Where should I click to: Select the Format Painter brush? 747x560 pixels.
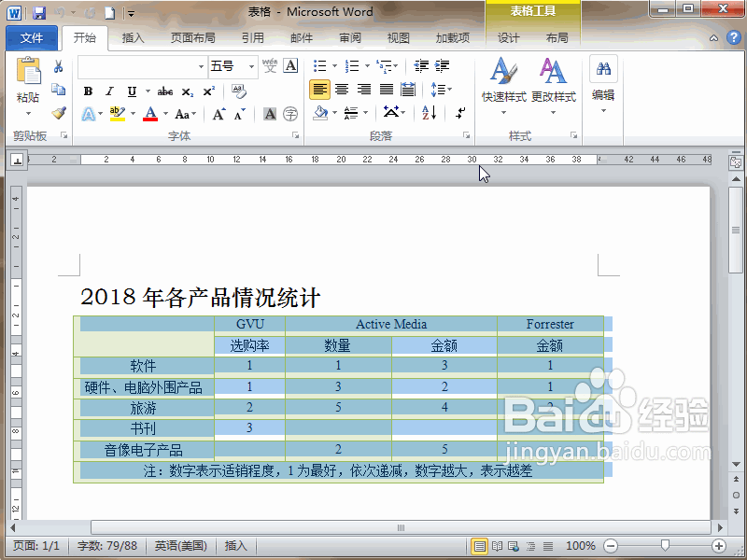click(59, 113)
